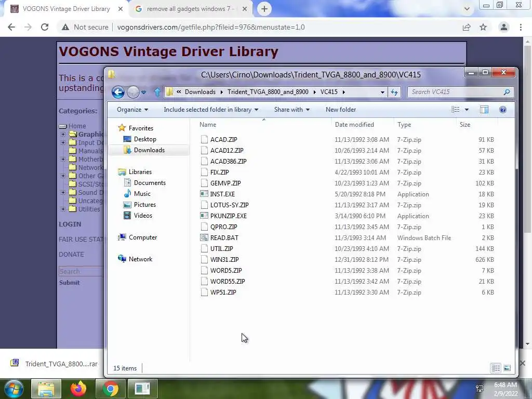Click the Change your view icon
The image size is (532, 399).
455,110
